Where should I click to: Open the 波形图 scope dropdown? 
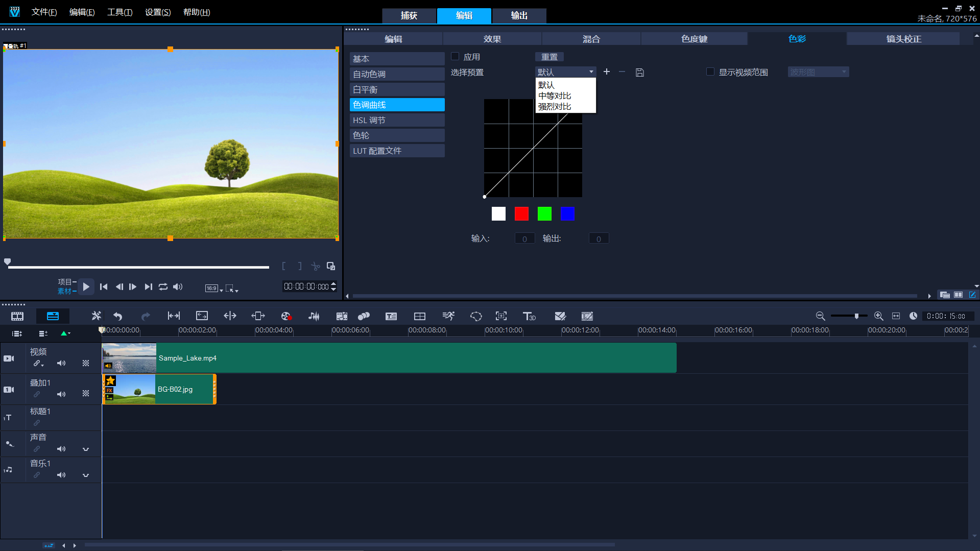[x=818, y=72]
